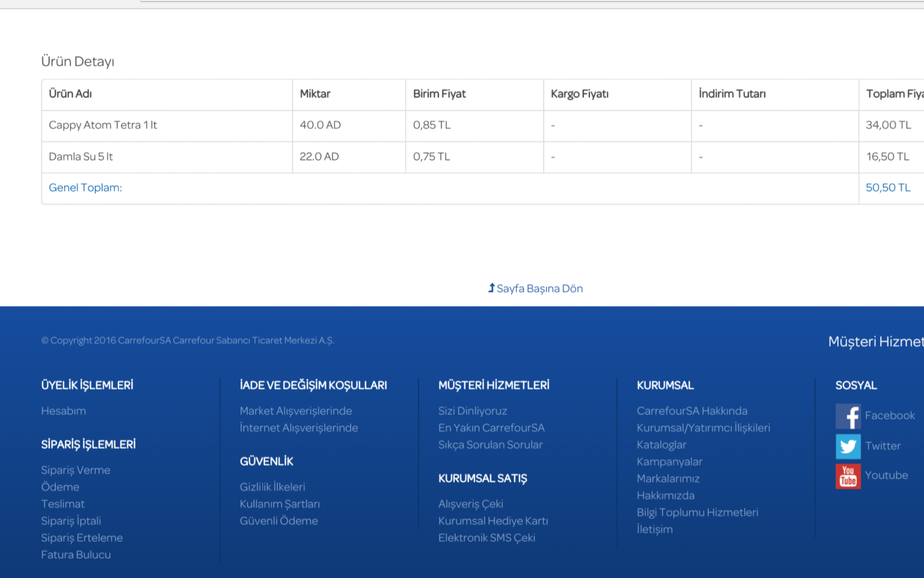Open the Teslimat footer link
The width and height of the screenshot is (924, 578).
coord(63,504)
